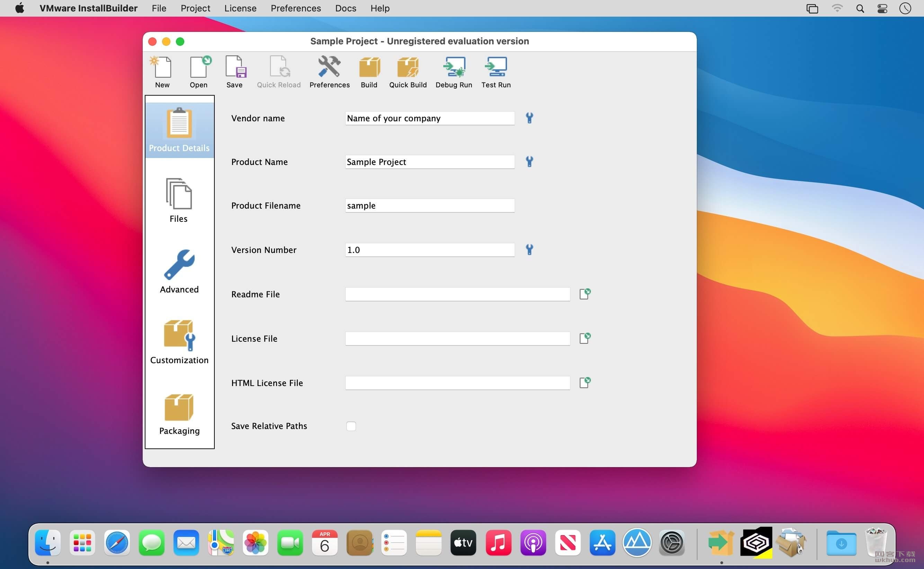Screen dimensions: 924x569
Task: Focus the Product Name field
Action: click(430, 162)
